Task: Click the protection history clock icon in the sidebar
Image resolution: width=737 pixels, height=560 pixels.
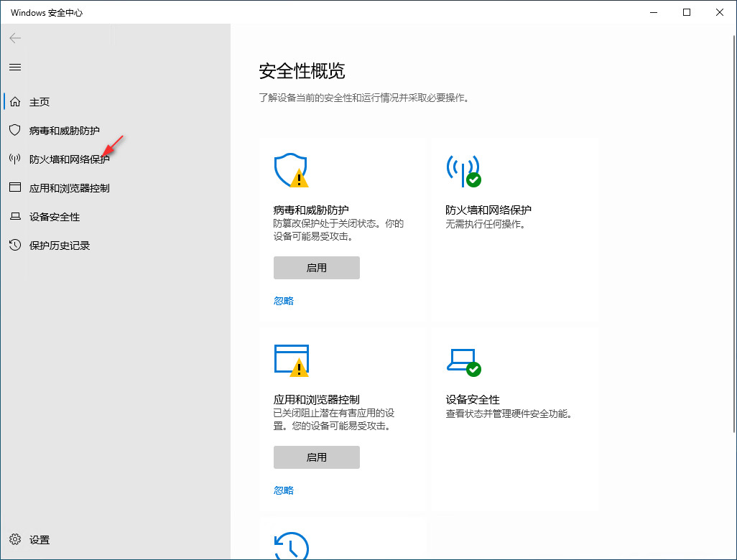Action: (x=15, y=245)
